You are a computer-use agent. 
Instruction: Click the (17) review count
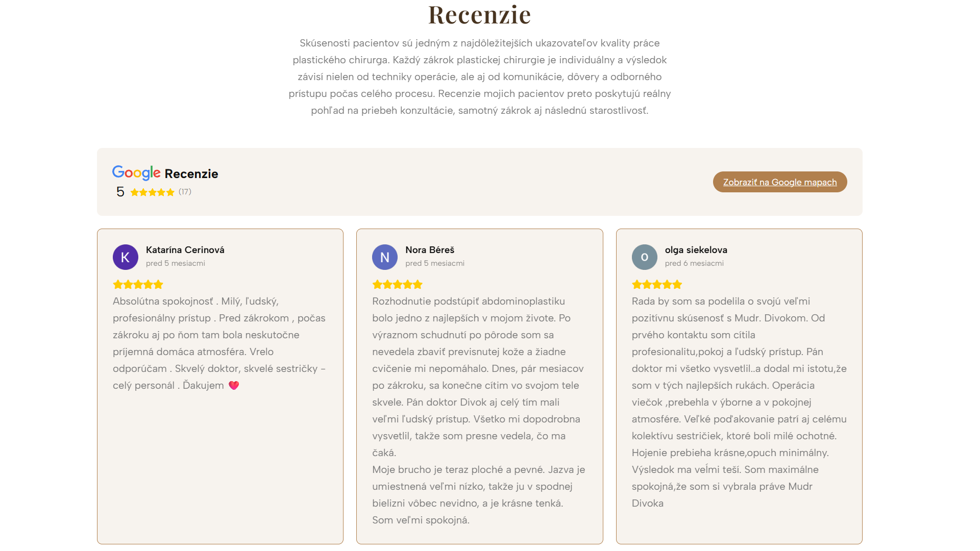(x=185, y=192)
